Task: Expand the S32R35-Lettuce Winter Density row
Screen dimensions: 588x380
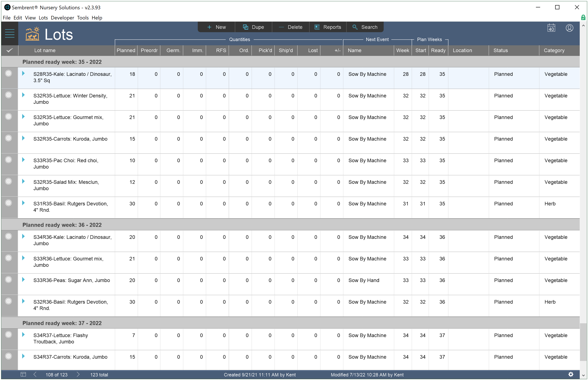Action: tap(24, 95)
